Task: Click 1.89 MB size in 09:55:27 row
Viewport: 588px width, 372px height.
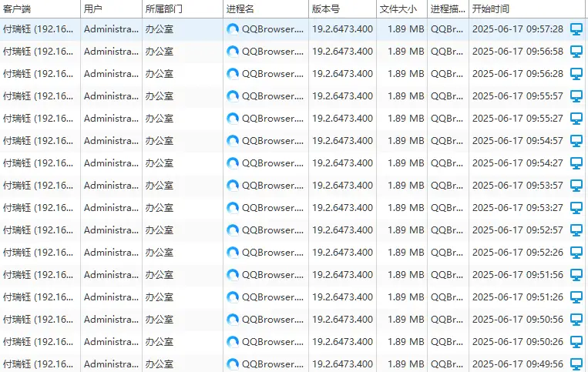Action: coord(406,119)
